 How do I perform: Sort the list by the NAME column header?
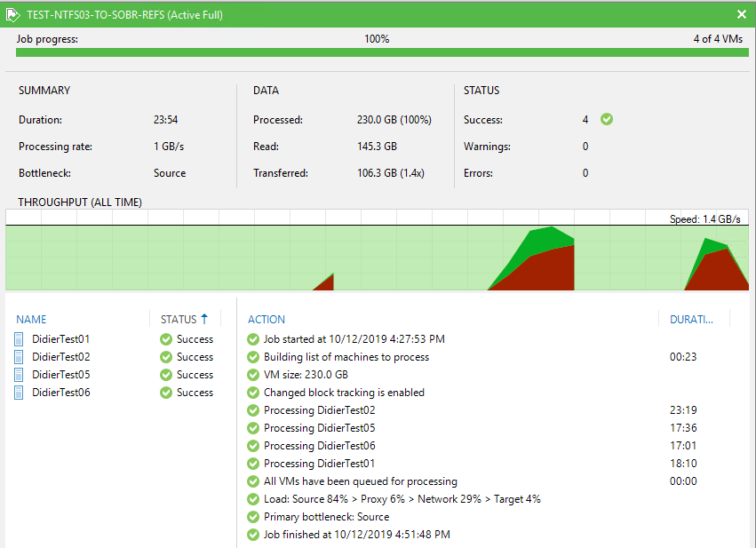33,319
